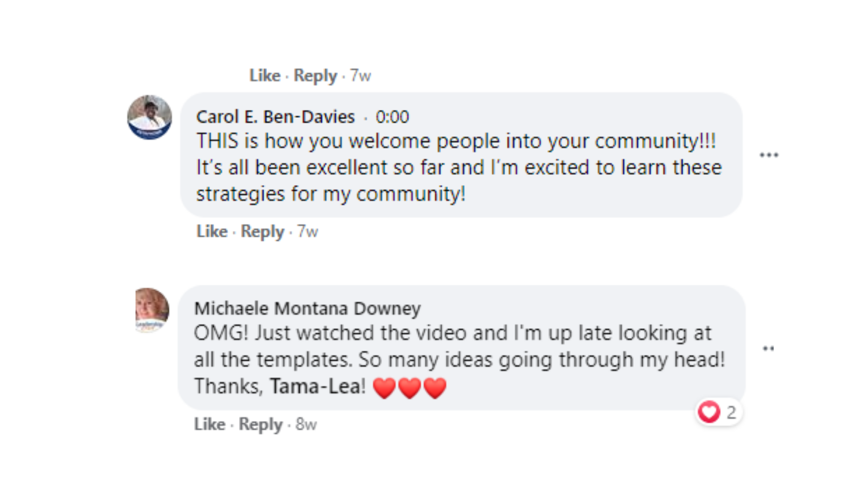The height and width of the screenshot is (488, 868).
Task: Reply to Michaele's comment about templates
Action: pyautogui.click(x=260, y=424)
